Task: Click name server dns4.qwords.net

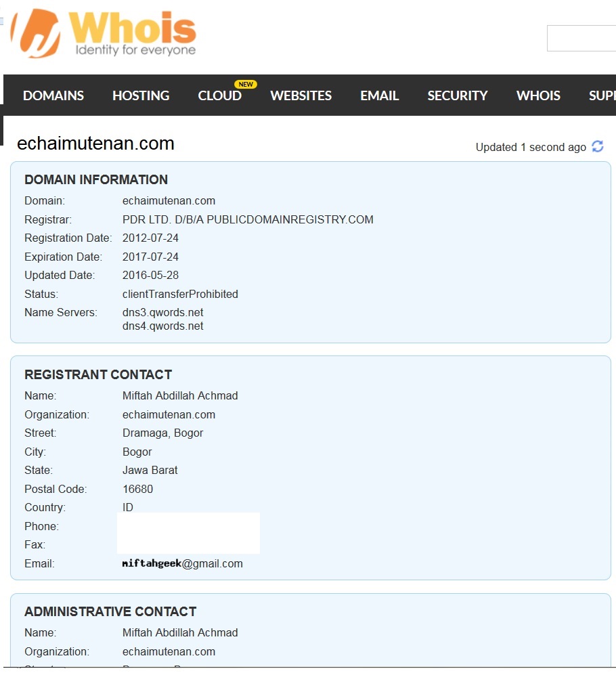Action: pos(162,326)
